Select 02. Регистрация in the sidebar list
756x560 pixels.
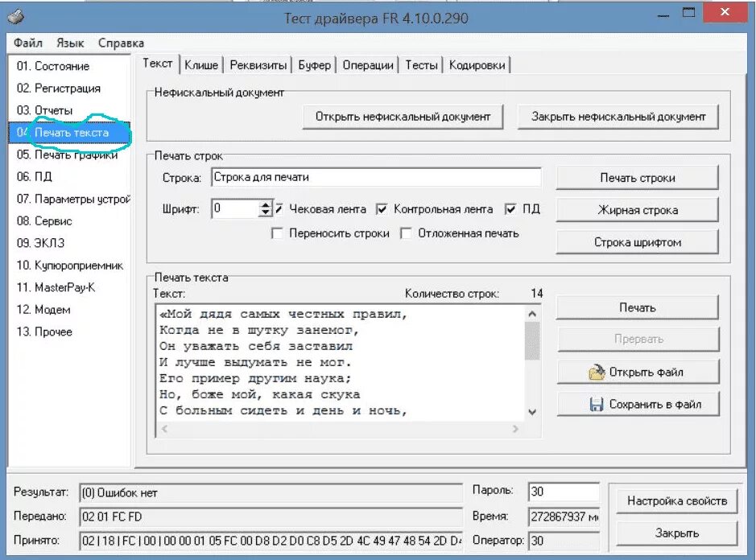(69, 89)
